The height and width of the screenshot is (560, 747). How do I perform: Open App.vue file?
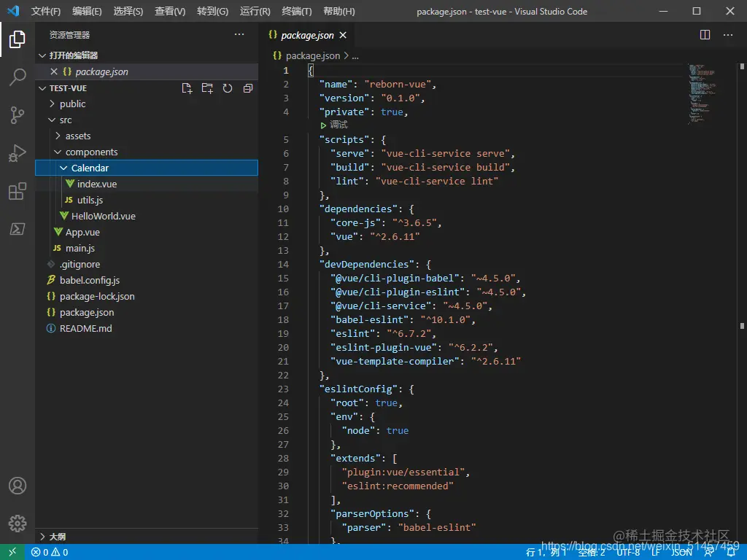click(x=147, y=232)
